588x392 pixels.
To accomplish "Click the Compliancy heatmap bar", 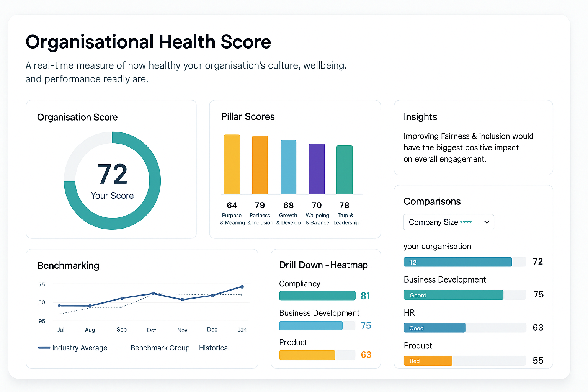I will 317,296.
